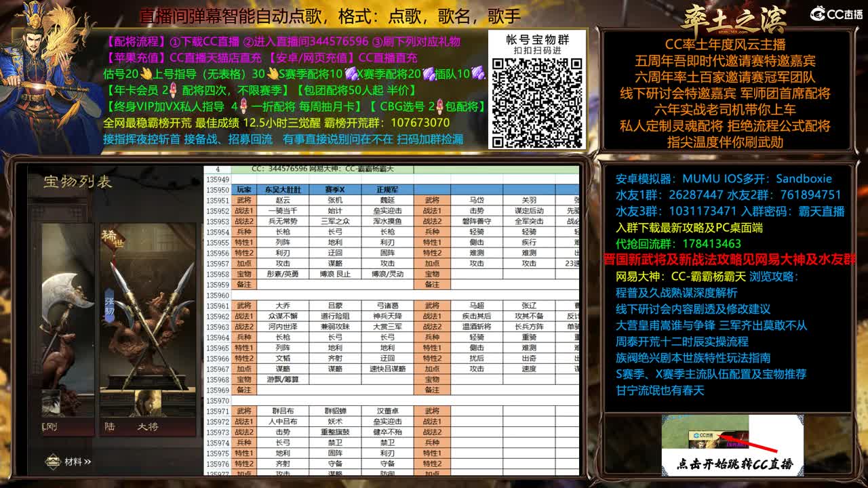Select cell containing 游飘/筹算
868x488 pixels.
pos(282,380)
